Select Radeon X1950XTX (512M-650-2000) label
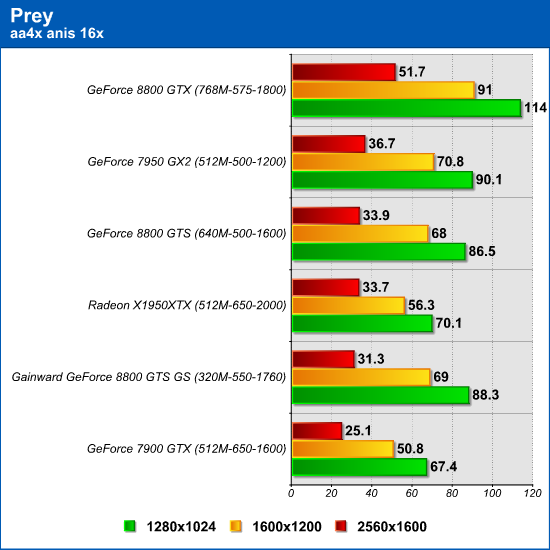550x550 pixels. pos(187,305)
